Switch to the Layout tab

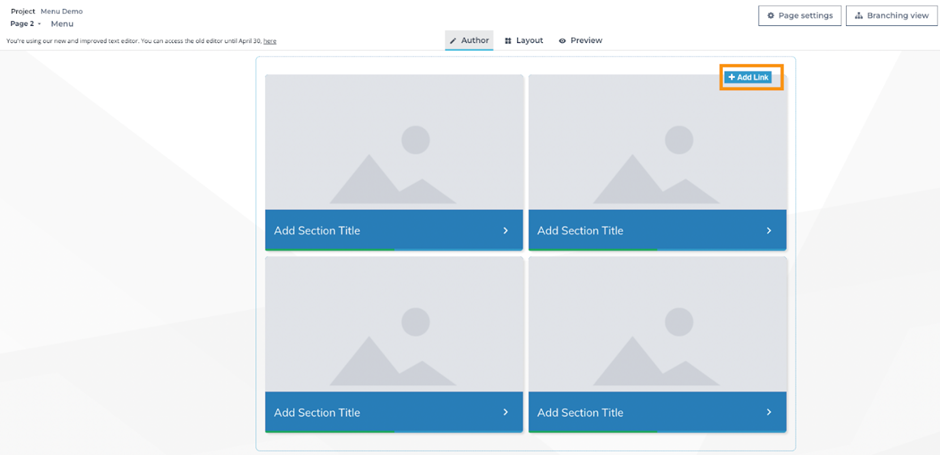tap(524, 40)
